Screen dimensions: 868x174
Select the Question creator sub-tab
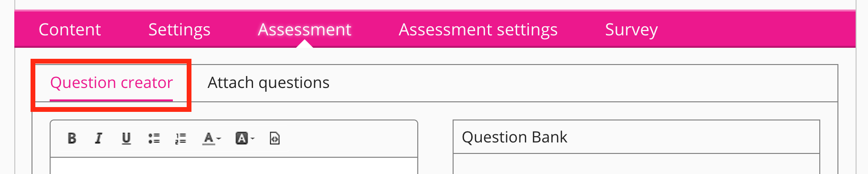pyautogui.click(x=111, y=83)
